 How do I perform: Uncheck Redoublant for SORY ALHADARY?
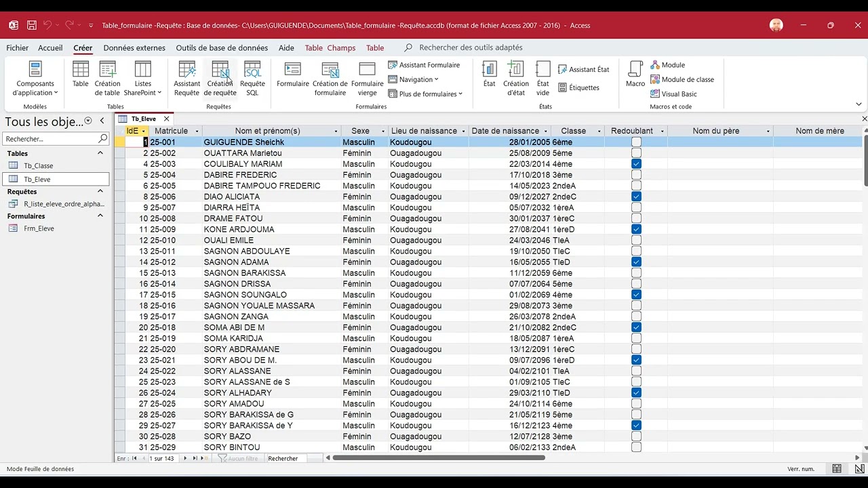636,393
